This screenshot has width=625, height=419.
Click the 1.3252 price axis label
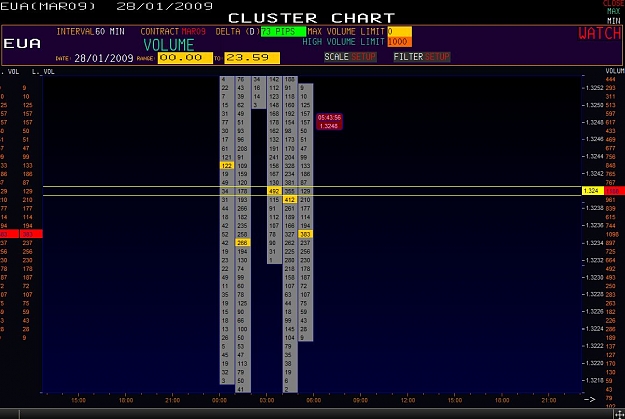[595, 88]
